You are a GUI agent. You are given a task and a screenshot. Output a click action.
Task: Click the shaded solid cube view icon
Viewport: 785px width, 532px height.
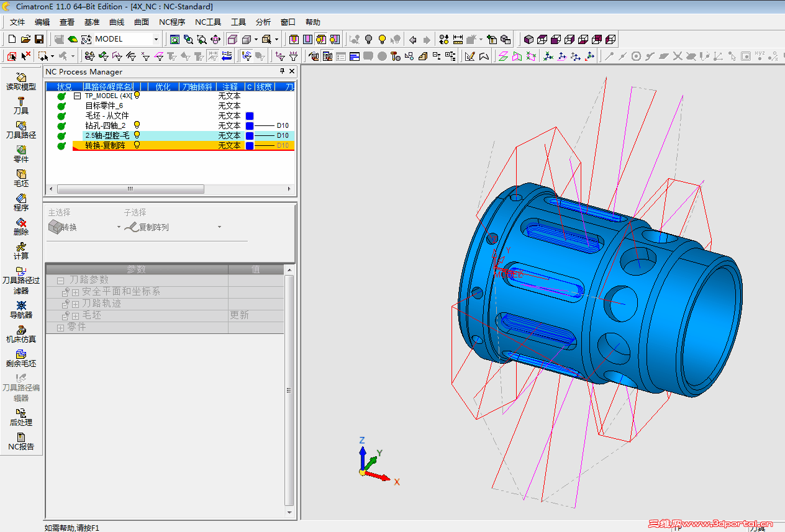pos(529,39)
